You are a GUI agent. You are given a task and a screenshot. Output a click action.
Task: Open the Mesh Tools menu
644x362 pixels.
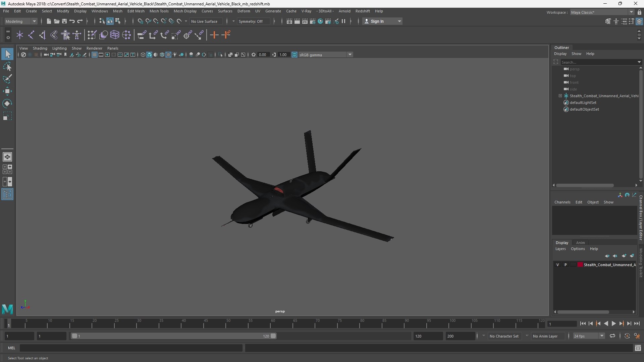point(159,11)
